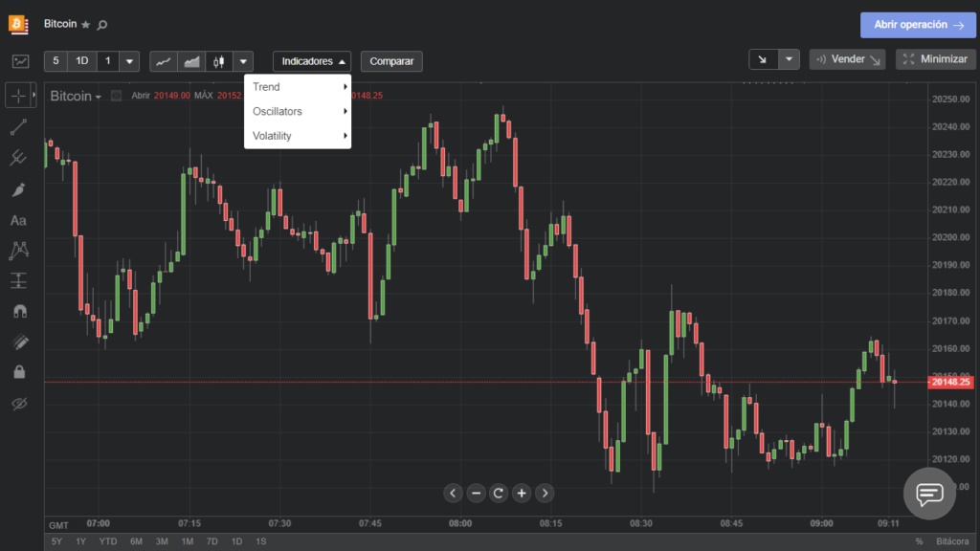
Task: Open the direction dropdown arrow
Action: point(789,59)
